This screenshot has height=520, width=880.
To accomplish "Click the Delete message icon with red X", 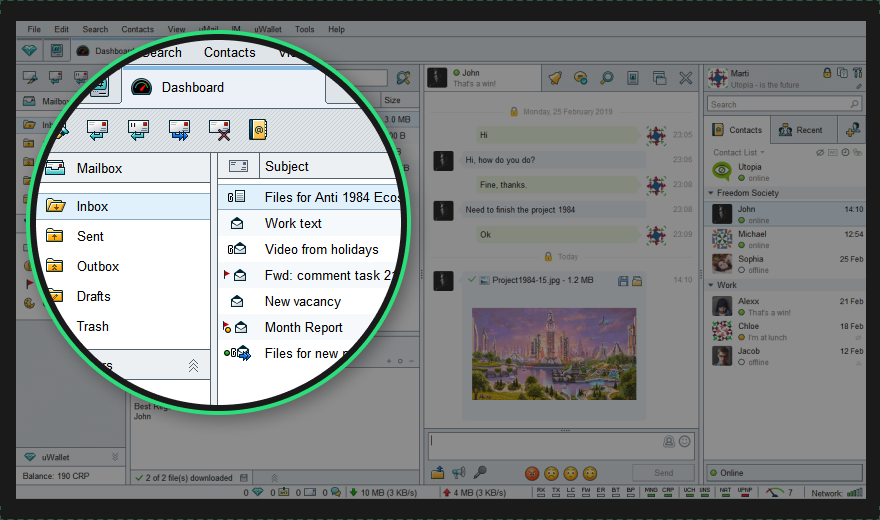I will (x=219, y=130).
